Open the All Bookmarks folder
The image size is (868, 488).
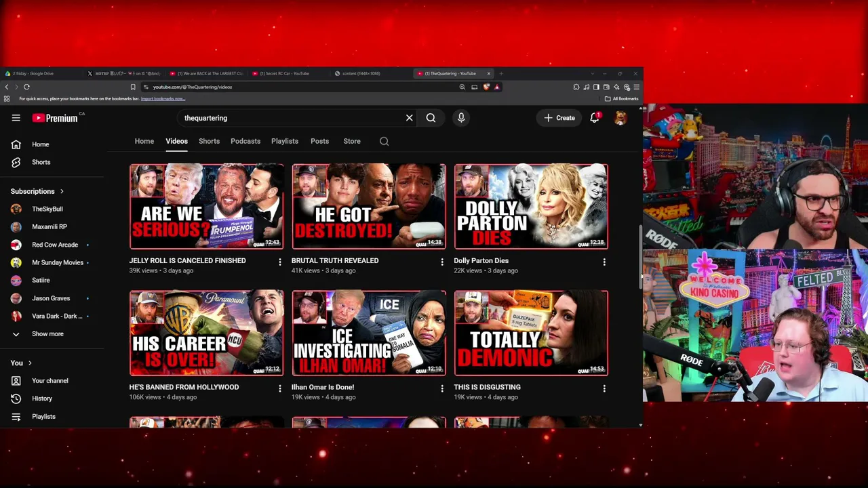[x=622, y=99]
